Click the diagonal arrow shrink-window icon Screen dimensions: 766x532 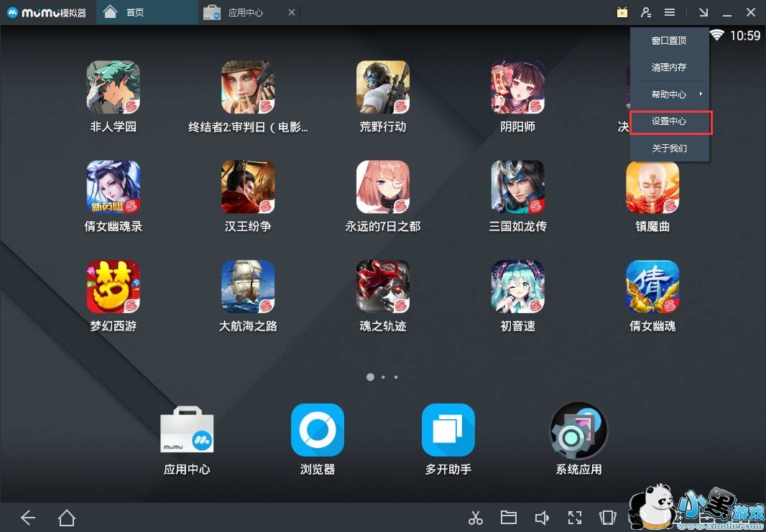click(703, 12)
